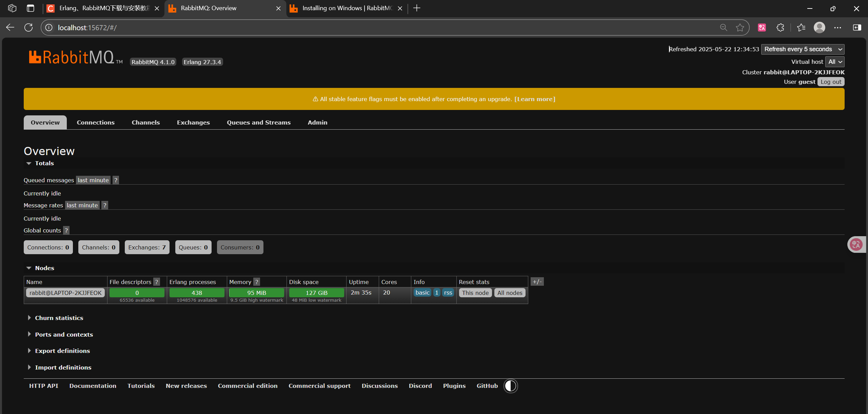
Task: Open the Admin tab
Action: (318, 123)
